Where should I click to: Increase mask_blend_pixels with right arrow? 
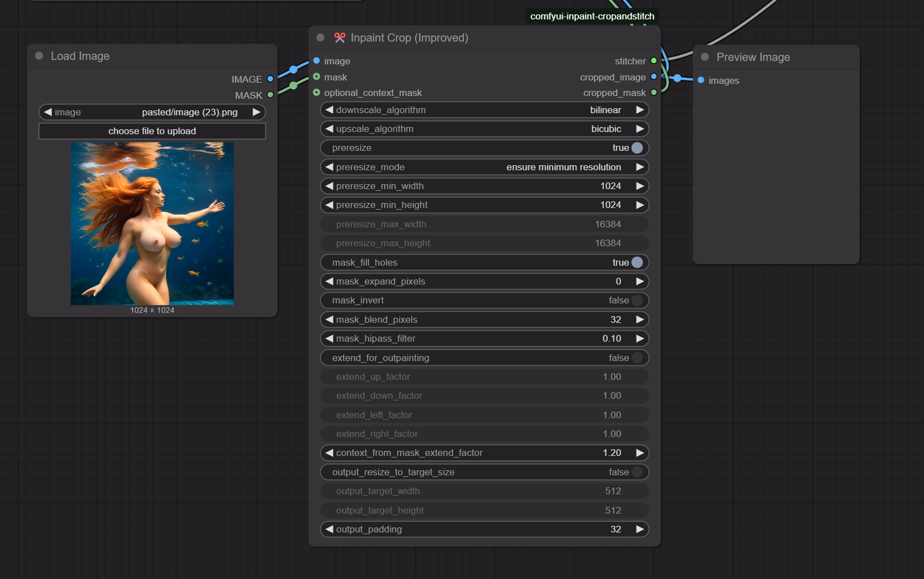pos(640,319)
